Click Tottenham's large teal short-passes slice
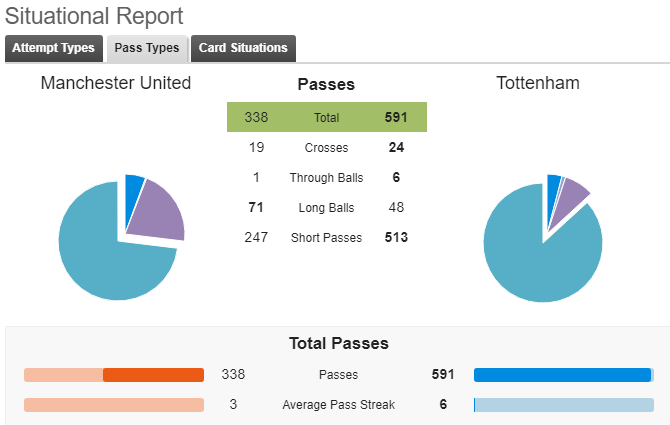The width and height of the screenshot is (670, 425). click(x=543, y=265)
